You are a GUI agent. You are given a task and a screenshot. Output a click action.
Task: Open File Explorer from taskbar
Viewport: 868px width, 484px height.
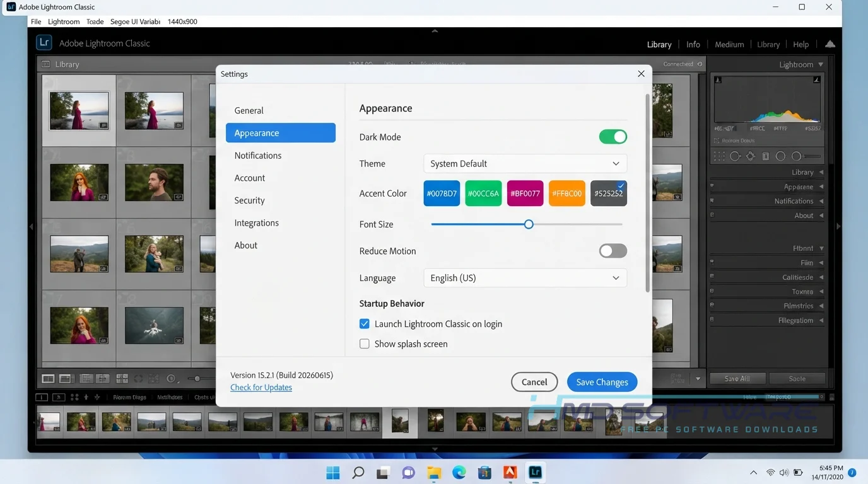[434, 472]
